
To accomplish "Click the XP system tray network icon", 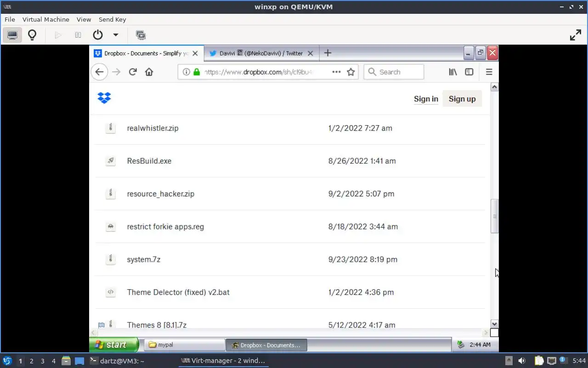I will (461, 345).
